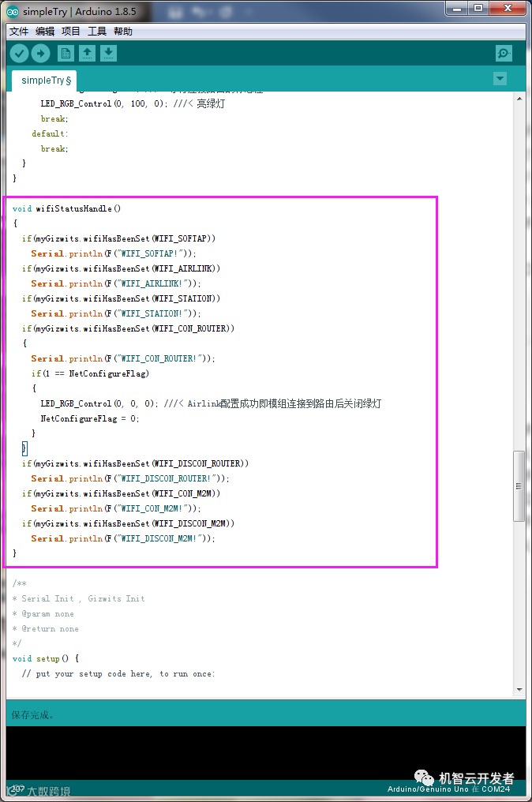The width and height of the screenshot is (532, 802).
Task: Close the Arduino window
Action: 508,8
